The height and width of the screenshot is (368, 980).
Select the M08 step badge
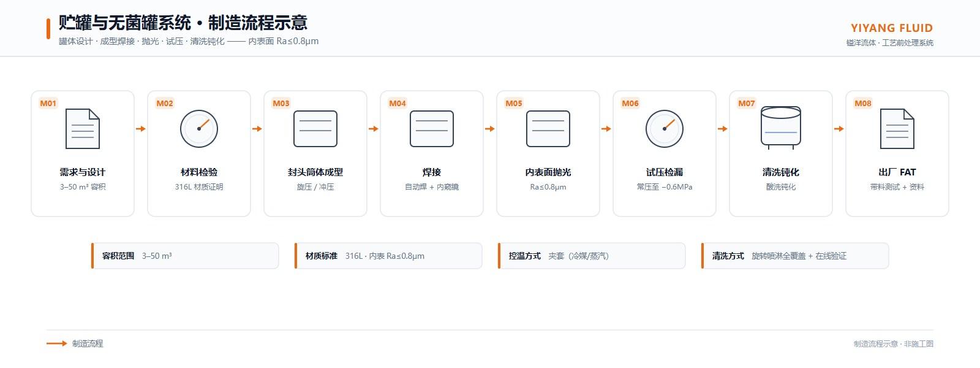tap(863, 103)
